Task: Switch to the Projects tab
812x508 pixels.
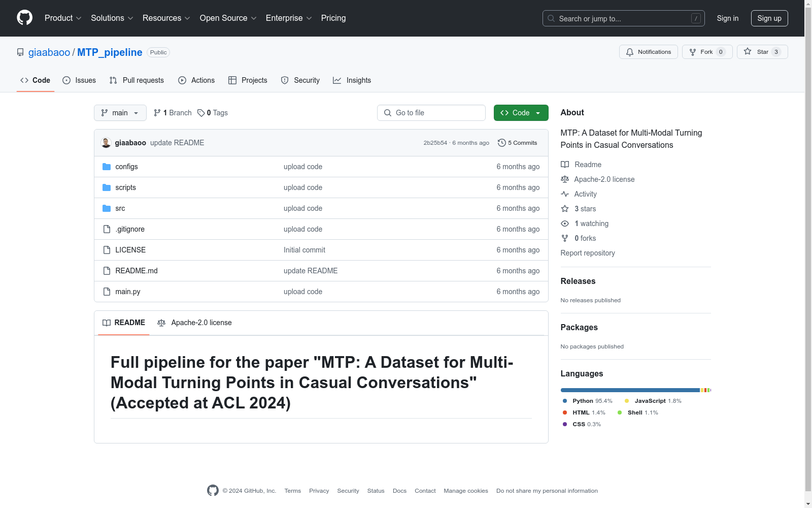Action: [248, 80]
